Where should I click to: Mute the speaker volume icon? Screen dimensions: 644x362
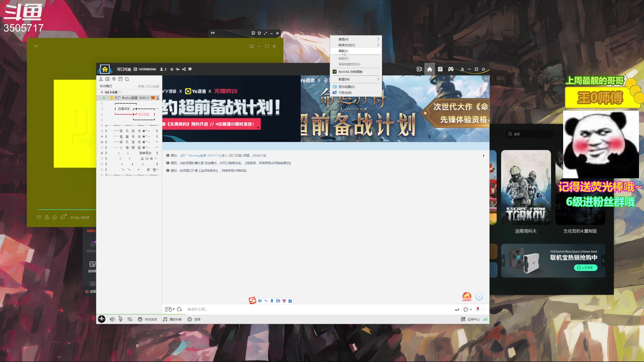112,319
